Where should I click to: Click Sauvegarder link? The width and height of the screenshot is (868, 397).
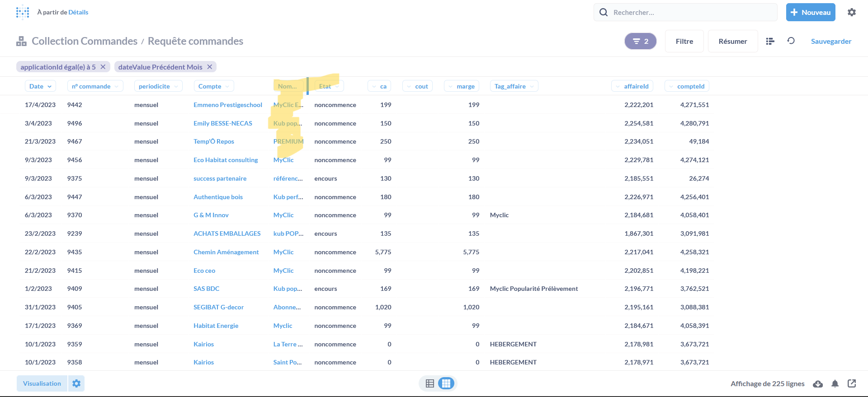(831, 41)
